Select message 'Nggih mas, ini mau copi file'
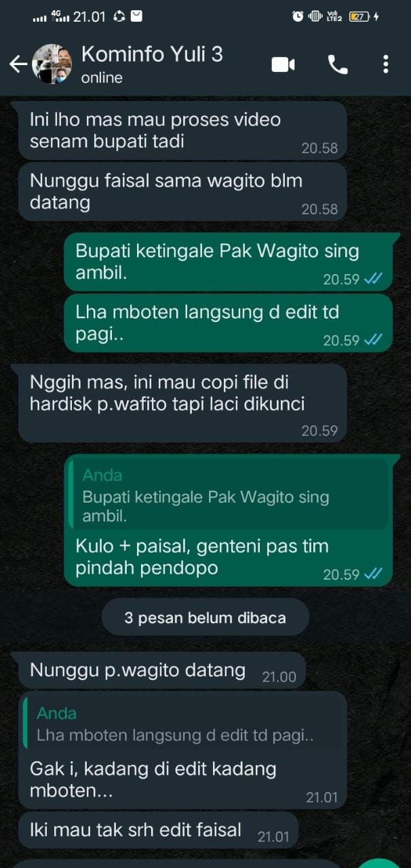This screenshot has height=868, width=411. tap(182, 403)
